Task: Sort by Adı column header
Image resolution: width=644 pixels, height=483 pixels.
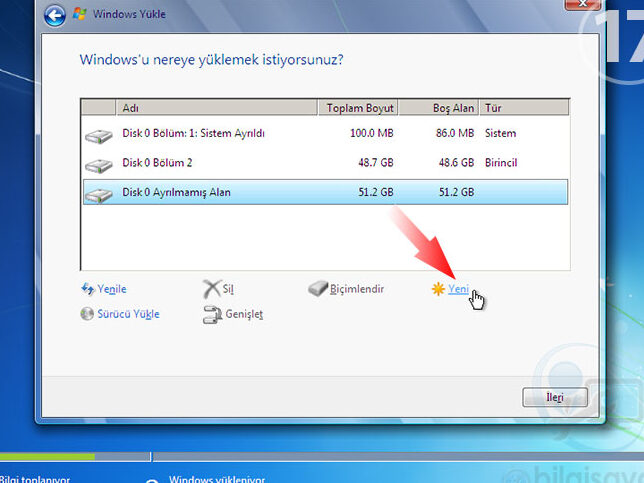Action: [217, 108]
